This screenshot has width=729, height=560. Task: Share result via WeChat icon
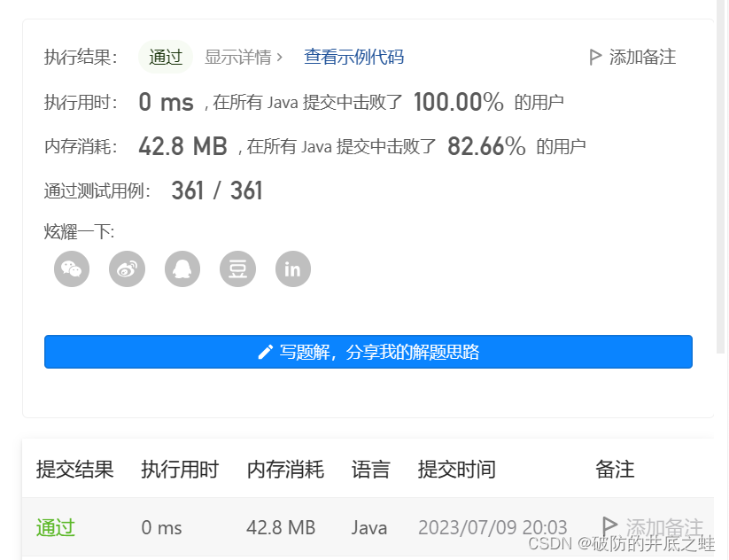click(x=72, y=268)
